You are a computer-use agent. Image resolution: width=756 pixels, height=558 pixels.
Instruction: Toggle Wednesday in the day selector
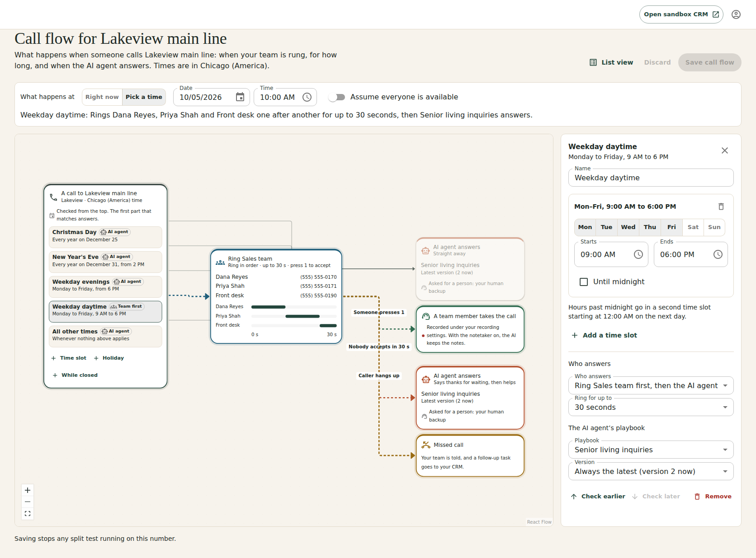click(x=628, y=227)
